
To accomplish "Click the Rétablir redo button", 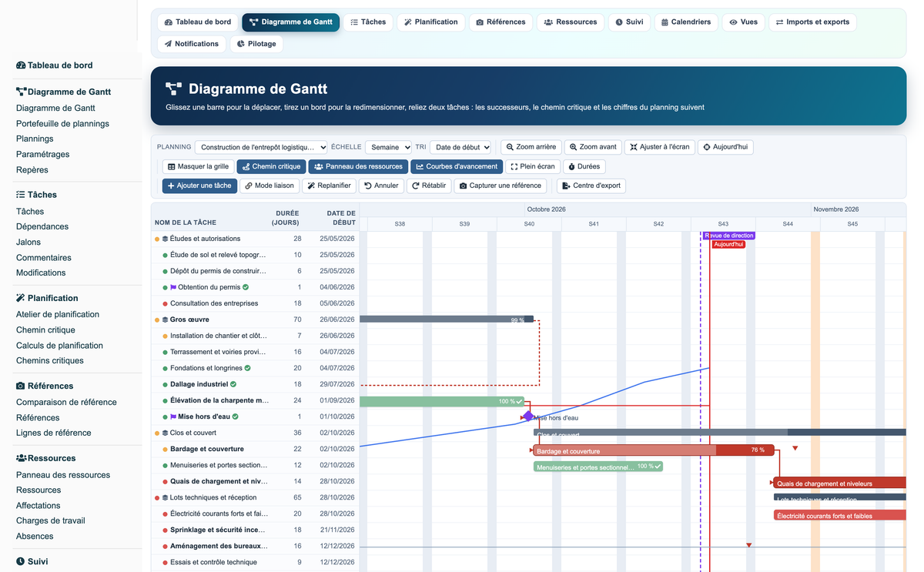I will pos(429,186).
